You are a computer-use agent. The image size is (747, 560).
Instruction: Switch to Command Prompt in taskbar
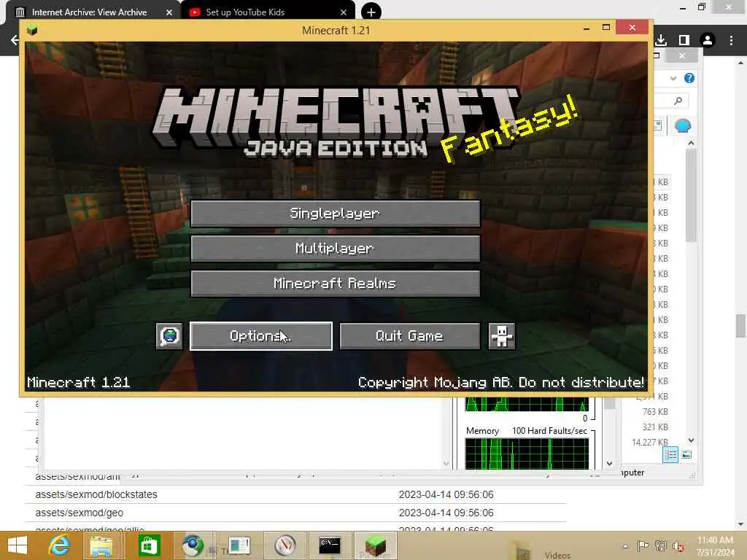point(330,545)
